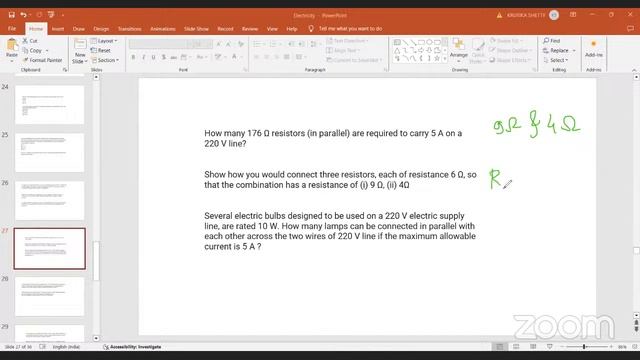Switch to the Transitions tab
The image size is (640, 360).
129,29
